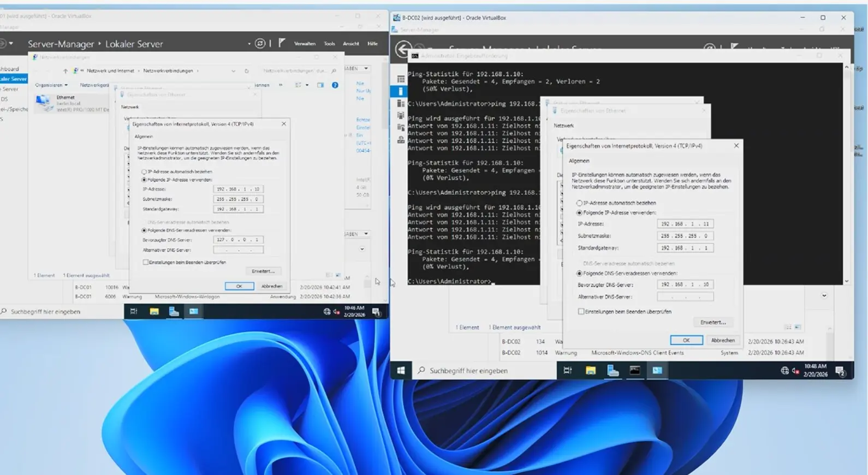Screen dimensions: 868x475
Task: Open Server-Manager icon on B-DC01 taskbar
Action: click(x=174, y=311)
